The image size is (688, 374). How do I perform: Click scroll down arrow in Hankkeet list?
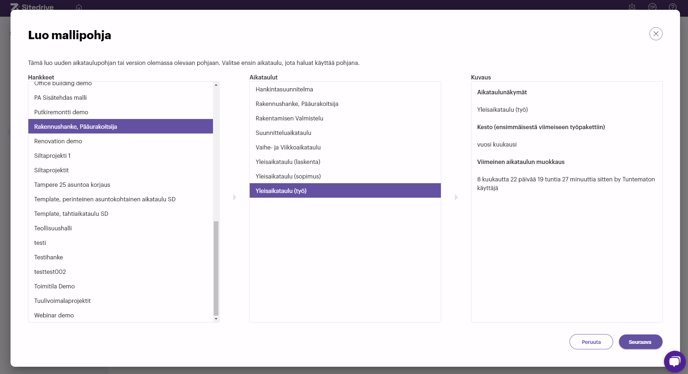(x=216, y=319)
